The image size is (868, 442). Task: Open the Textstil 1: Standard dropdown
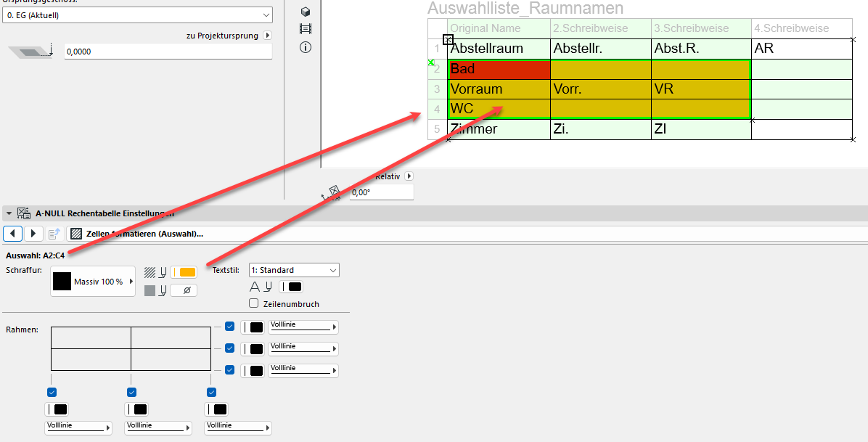click(294, 270)
